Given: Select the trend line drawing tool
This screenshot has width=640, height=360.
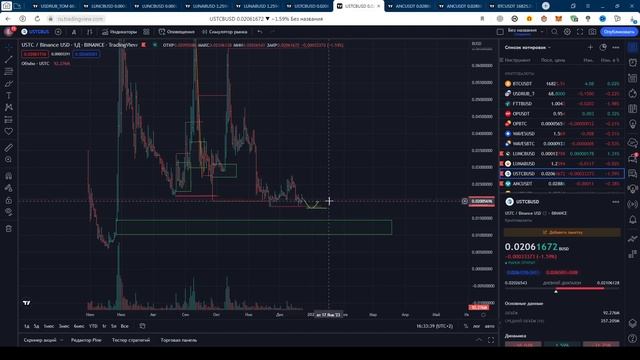Looking at the screenshot, I should point(9,60).
